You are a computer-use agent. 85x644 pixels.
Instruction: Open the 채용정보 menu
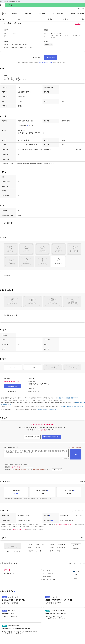click(x=14, y=13)
